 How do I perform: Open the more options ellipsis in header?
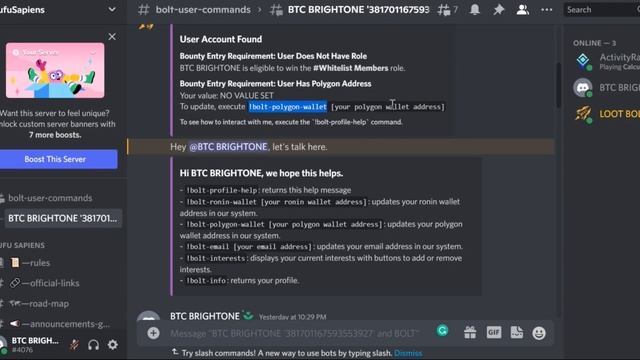click(x=546, y=9)
